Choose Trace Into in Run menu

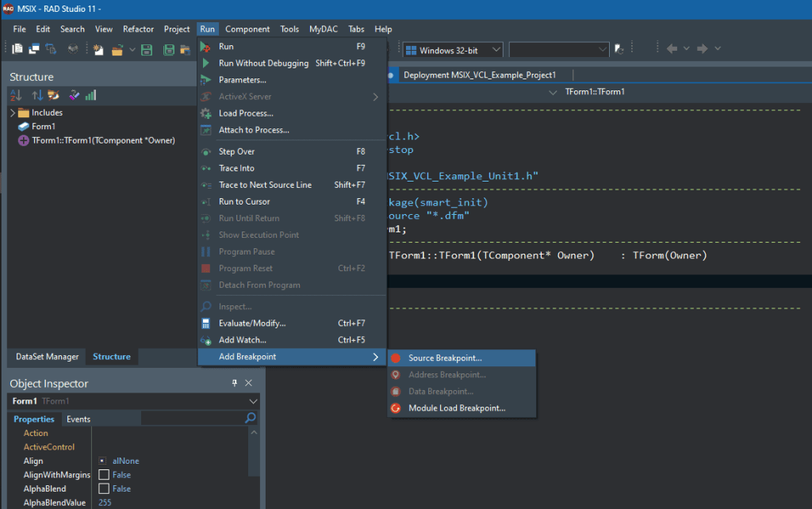point(292,168)
